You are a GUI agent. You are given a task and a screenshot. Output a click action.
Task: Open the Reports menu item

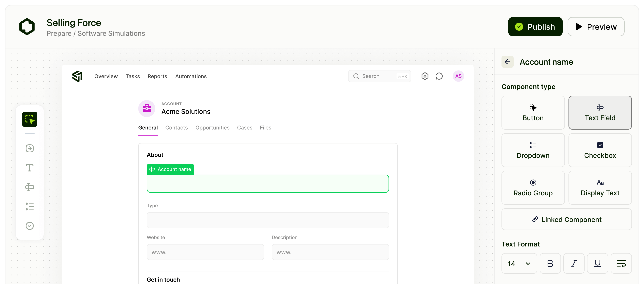[x=157, y=76]
